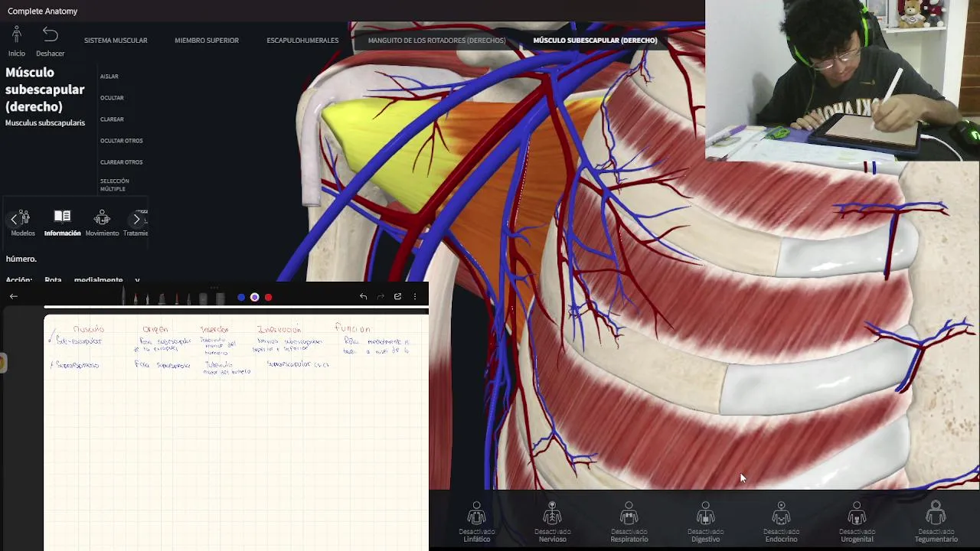Click the handwritten 'Origen' header
This screenshot has height=551, width=980.
[155, 329]
